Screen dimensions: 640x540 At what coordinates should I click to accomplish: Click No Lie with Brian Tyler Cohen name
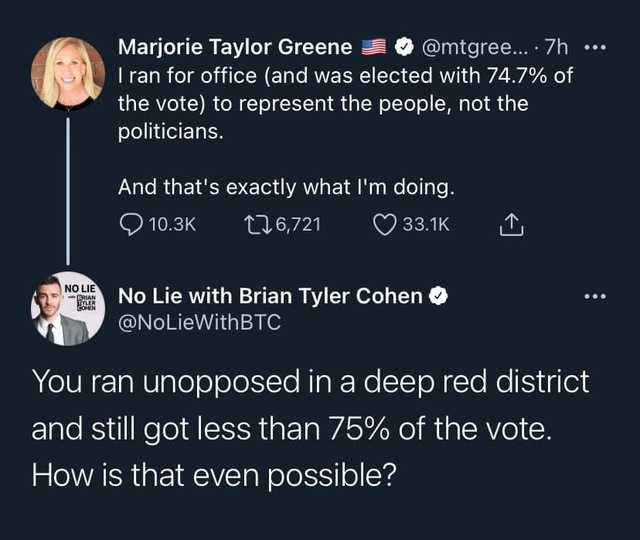pos(270,296)
